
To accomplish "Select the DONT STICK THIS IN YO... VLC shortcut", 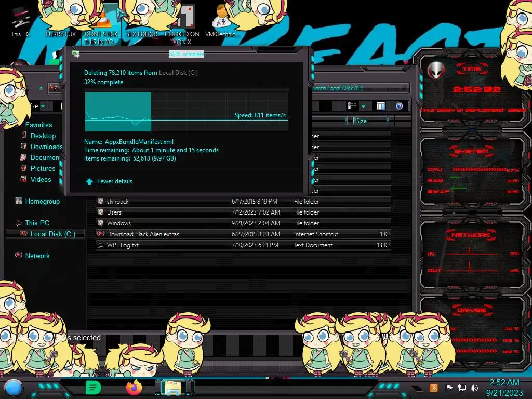I will pyautogui.click(x=101, y=24).
